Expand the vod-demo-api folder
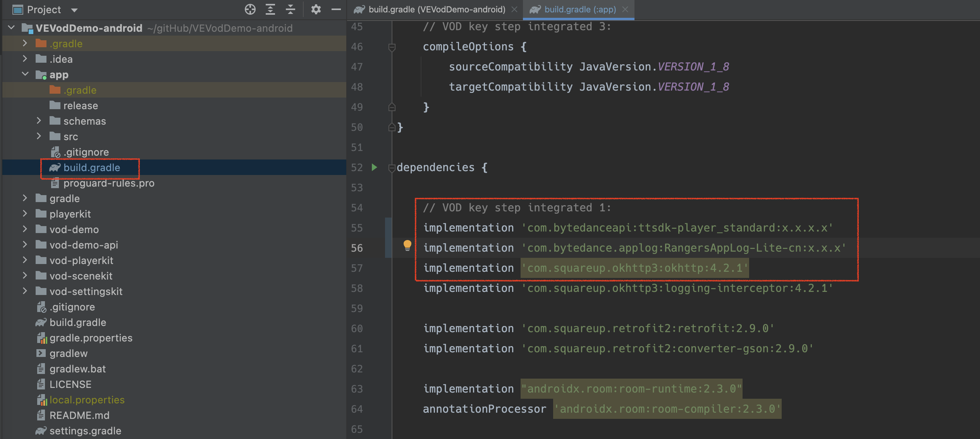980x439 pixels. point(25,244)
